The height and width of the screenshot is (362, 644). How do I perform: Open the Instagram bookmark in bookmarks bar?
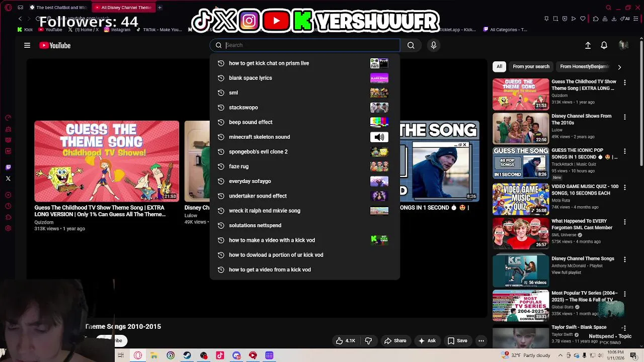(x=117, y=30)
